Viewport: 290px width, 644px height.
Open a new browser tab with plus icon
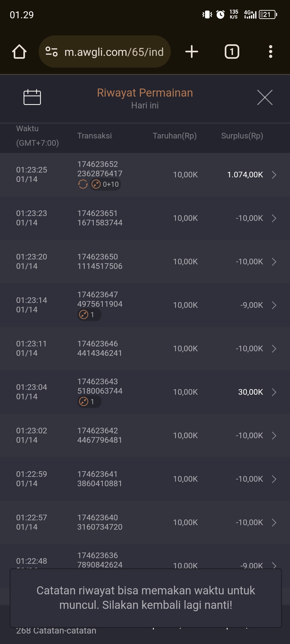pos(192,52)
